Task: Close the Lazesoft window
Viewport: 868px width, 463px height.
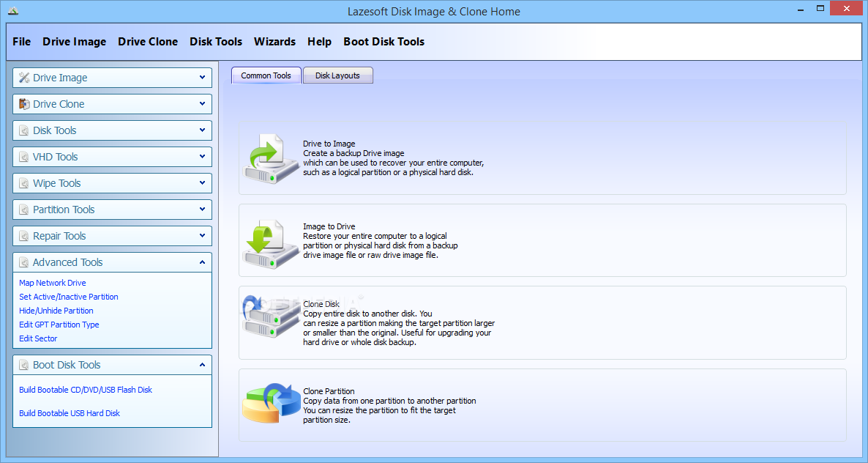Action: pyautogui.click(x=847, y=8)
